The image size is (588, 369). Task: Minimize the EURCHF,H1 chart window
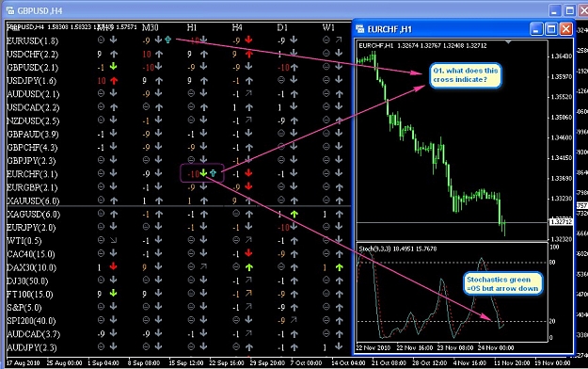pos(535,29)
